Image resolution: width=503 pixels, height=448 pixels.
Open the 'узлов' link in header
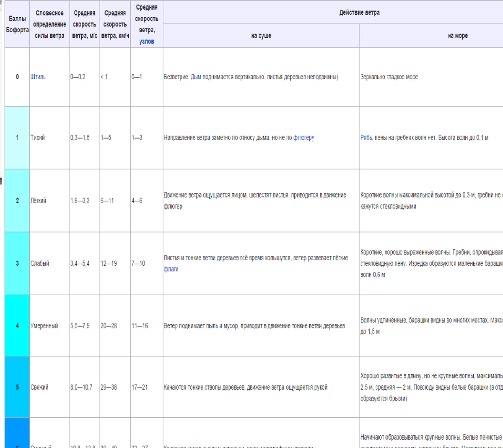click(x=147, y=42)
